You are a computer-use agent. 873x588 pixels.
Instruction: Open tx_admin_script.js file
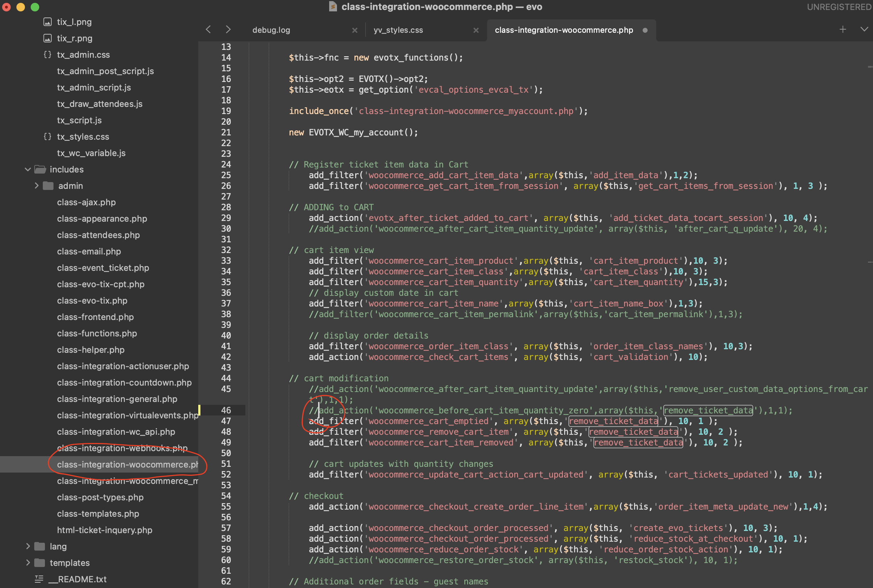coord(94,87)
